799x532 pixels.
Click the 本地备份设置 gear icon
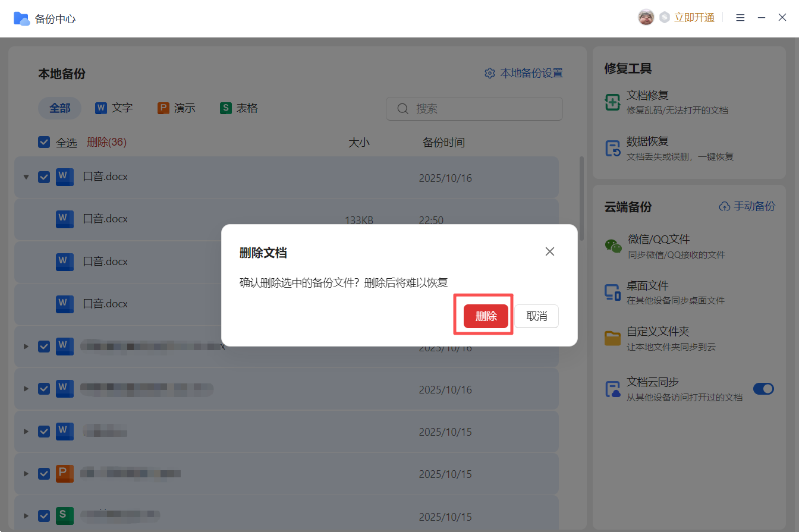(x=490, y=73)
